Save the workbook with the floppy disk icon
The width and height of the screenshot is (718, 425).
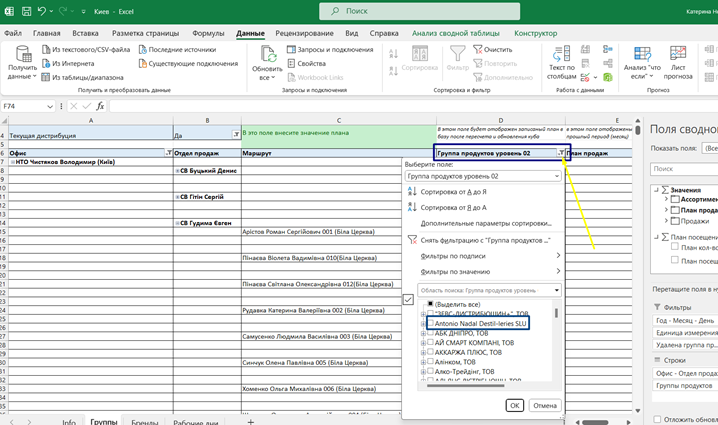pos(26,11)
